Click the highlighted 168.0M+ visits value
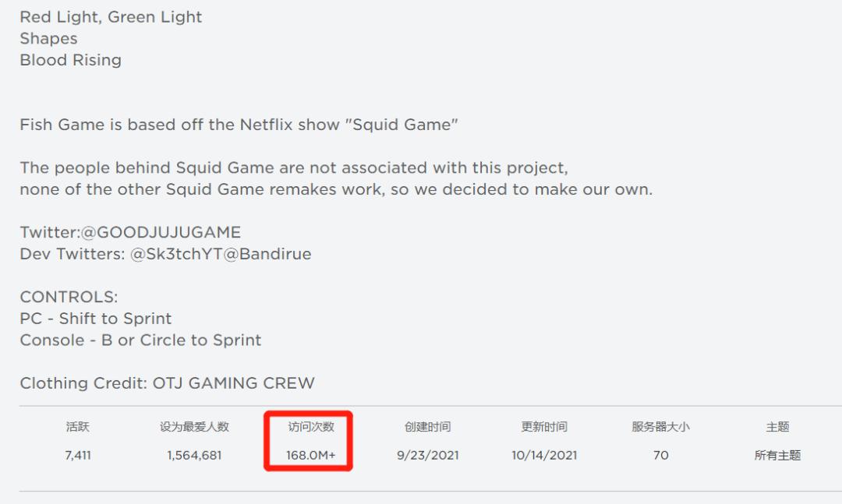Image resolution: width=842 pixels, height=504 pixels. pos(311,455)
